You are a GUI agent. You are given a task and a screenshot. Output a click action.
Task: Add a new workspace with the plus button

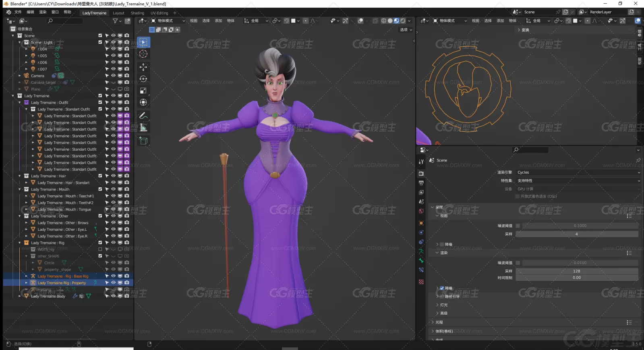pyautogui.click(x=175, y=13)
